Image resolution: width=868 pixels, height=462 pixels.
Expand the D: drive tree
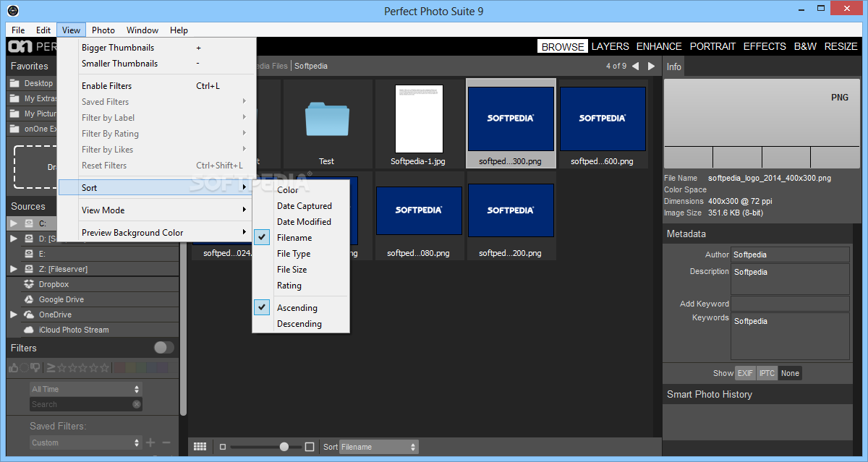coord(14,239)
